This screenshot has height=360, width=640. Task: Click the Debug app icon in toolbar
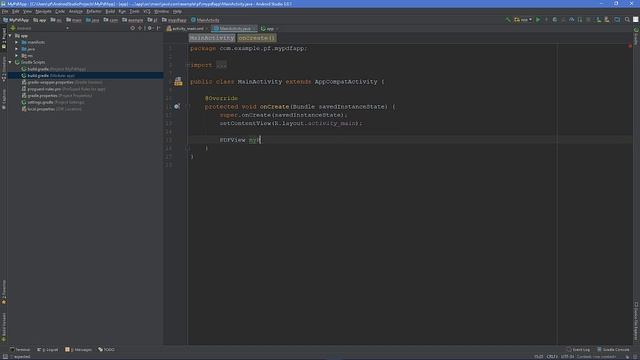(555, 20)
